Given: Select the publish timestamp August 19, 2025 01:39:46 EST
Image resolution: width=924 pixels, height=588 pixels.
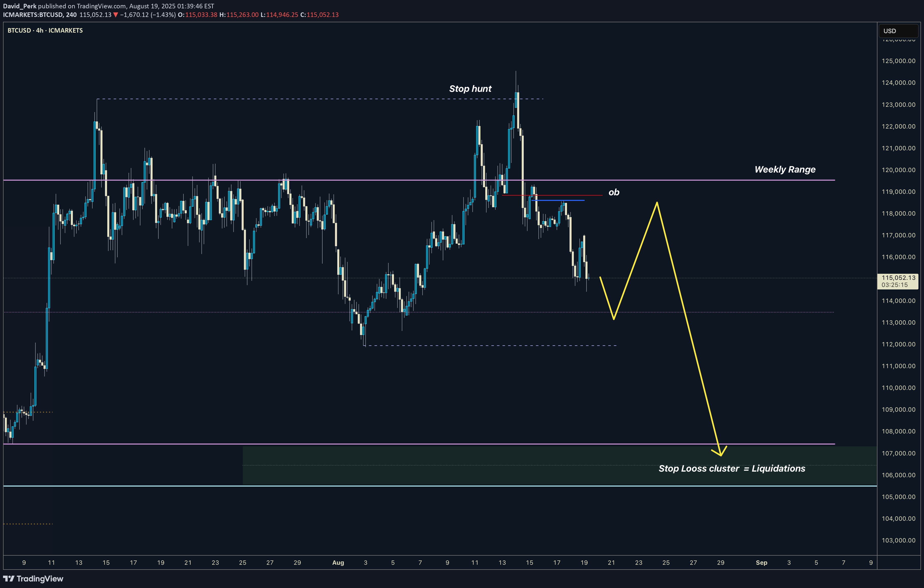Looking at the screenshot, I should [x=172, y=6].
